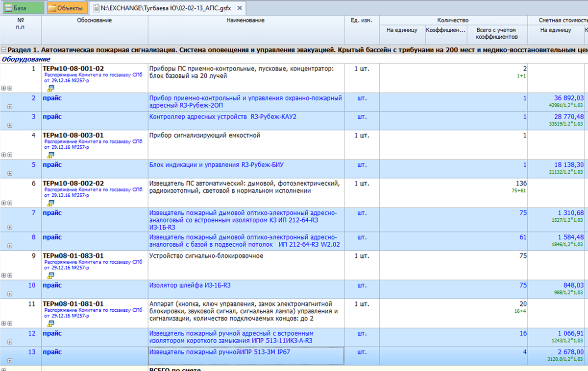
Task: Select the code ТЕРм10-08-003-01
Action: (73, 135)
